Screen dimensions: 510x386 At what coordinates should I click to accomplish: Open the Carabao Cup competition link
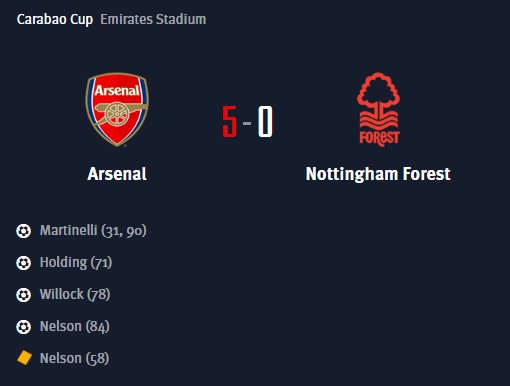pos(55,19)
